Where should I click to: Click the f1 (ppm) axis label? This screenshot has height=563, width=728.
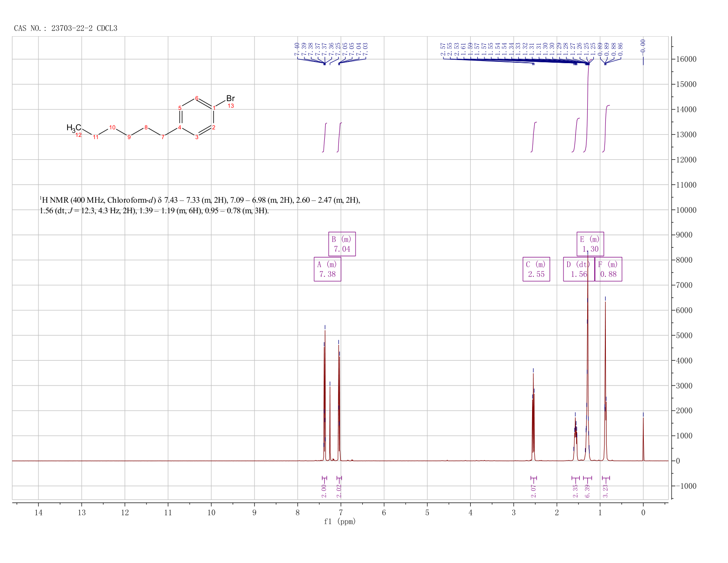pyautogui.click(x=340, y=521)
